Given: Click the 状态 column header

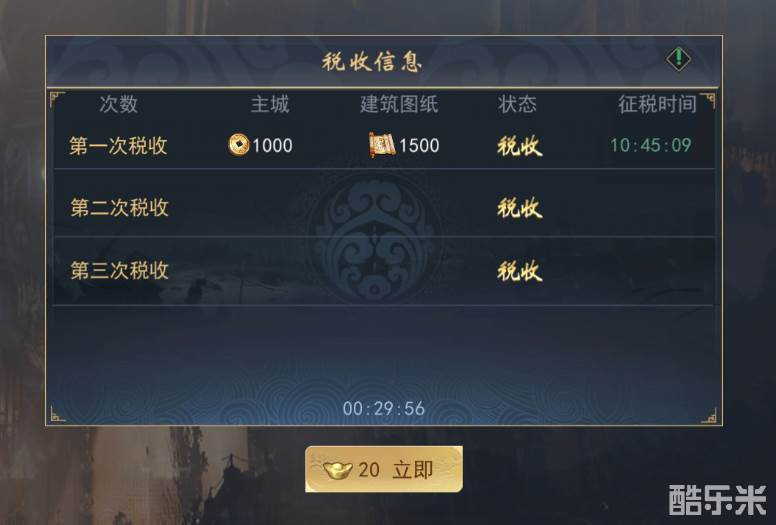Looking at the screenshot, I should coord(518,104).
